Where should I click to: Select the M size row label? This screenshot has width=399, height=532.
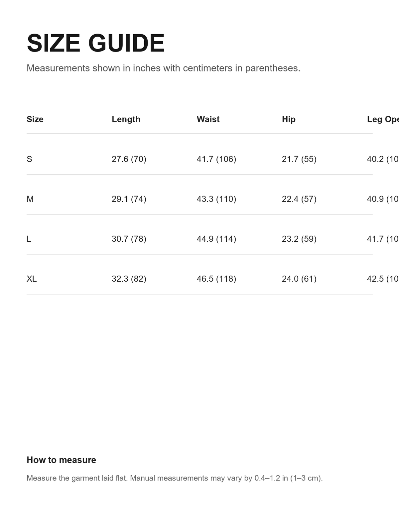pos(30,199)
